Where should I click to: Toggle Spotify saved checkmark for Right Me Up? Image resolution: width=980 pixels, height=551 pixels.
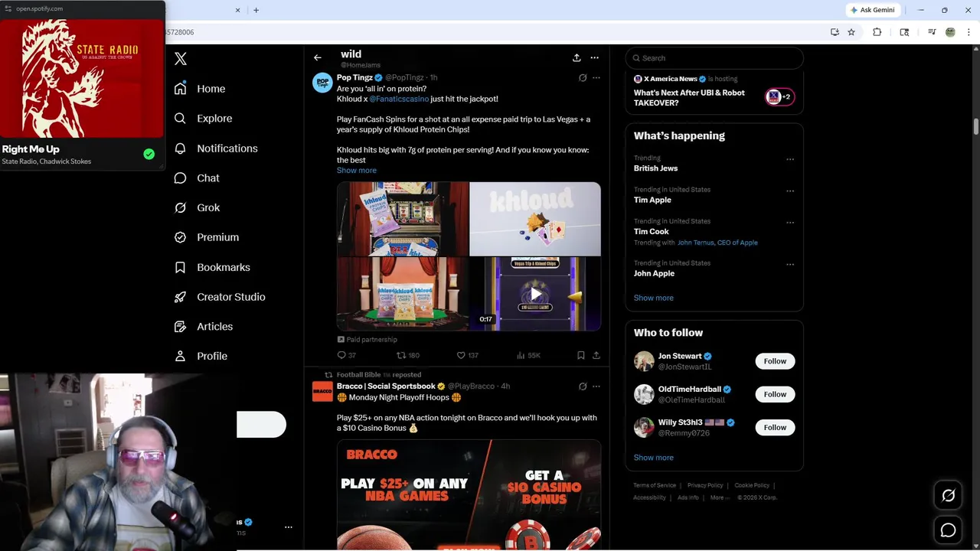pyautogui.click(x=149, y=154)
